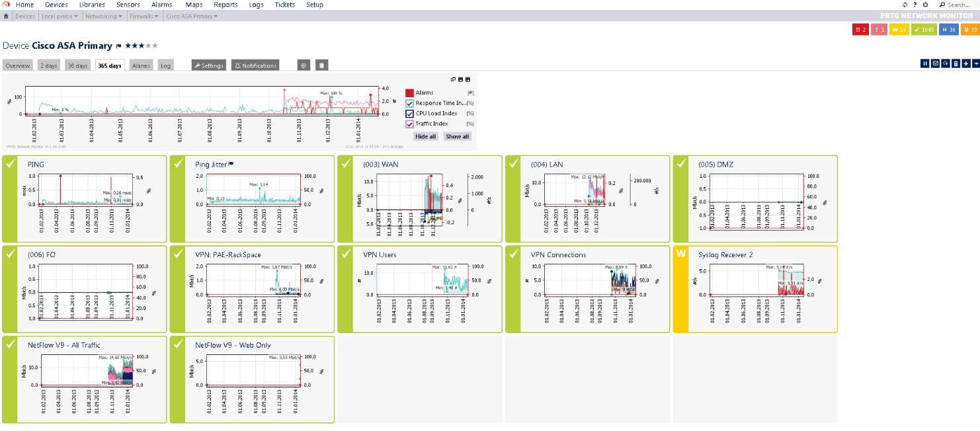
Task: Open help via the question mark icon
Action: point(915,5)
